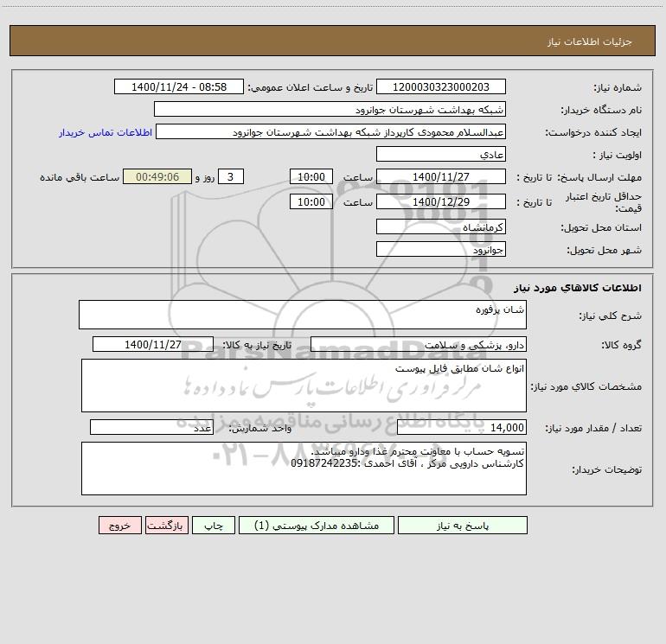Click buyer name field شبکه بهداشت شهرستان جوانرود
Image resolution: width=666 pixels, height=644 pixels.
tap(330, 109)
